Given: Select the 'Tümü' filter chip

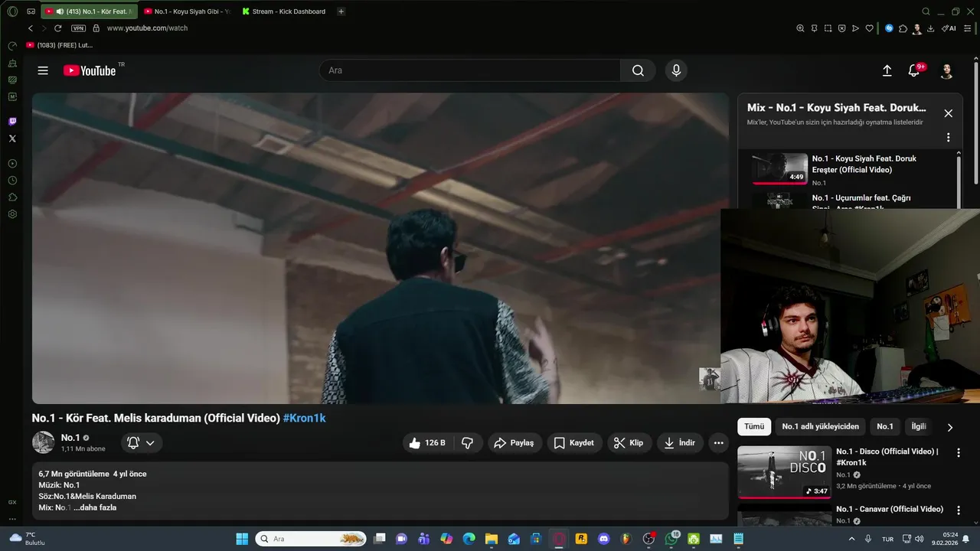Looking at the screenshot, I should tap(754, 426).
